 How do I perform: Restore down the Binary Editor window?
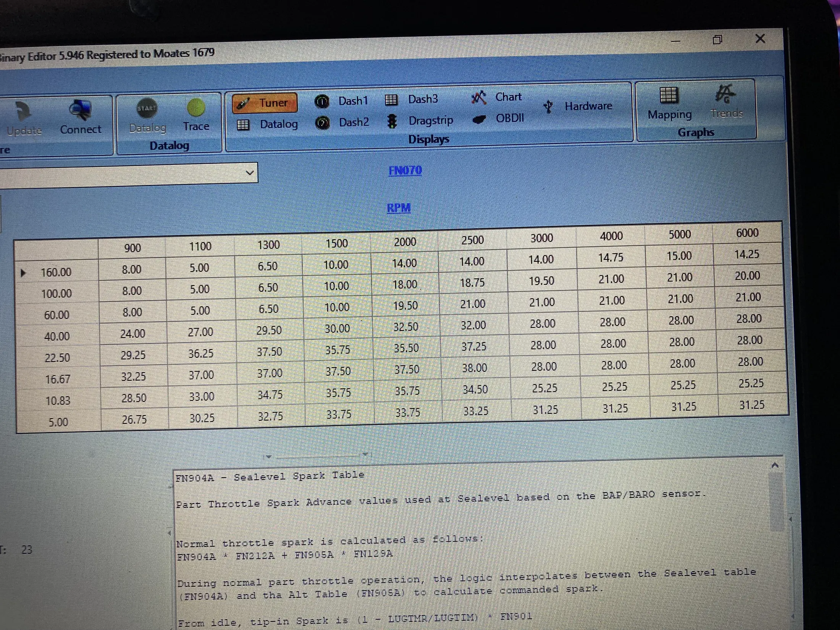click(x=717, y=39)
